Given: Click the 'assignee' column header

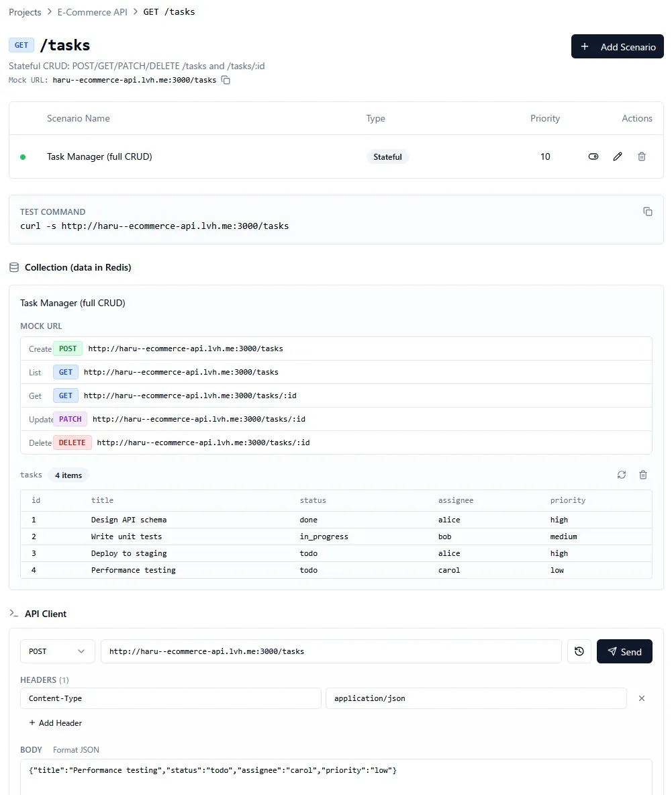Looking at the screenshot, I should (x=456, y=500).
